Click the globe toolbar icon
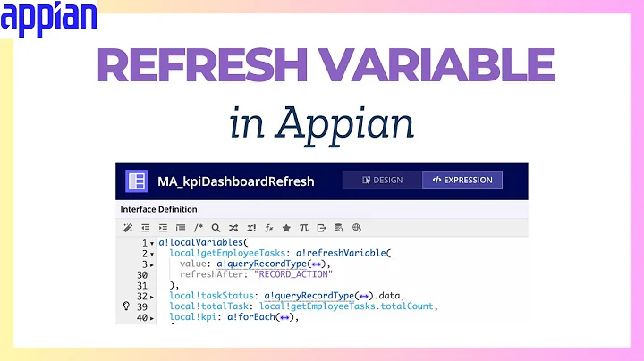This screenshot has height=361, width=644. (x=357, y=228)
